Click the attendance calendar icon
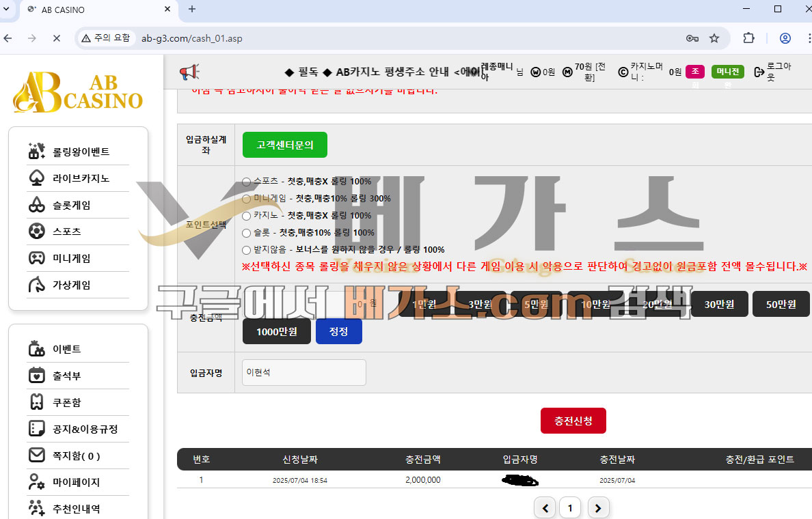Viewport: 812px width, 519px height. click(36, 375)
